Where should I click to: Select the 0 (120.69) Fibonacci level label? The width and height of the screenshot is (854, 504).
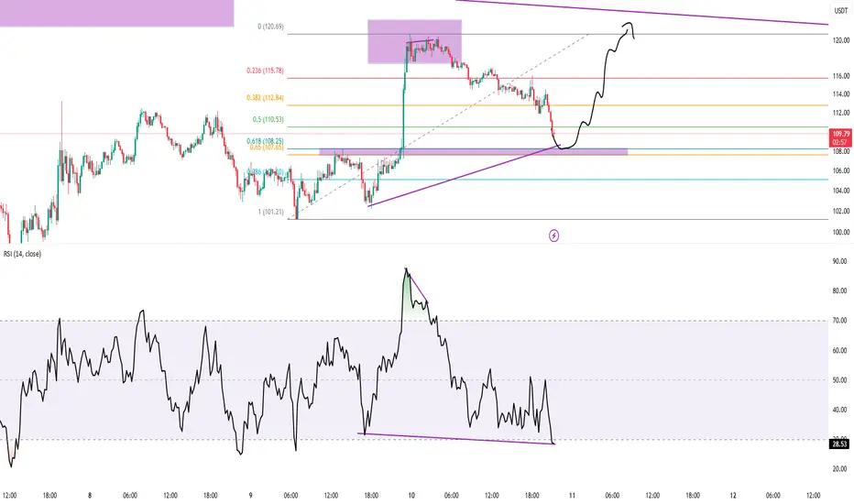click(x=270, y=27)
